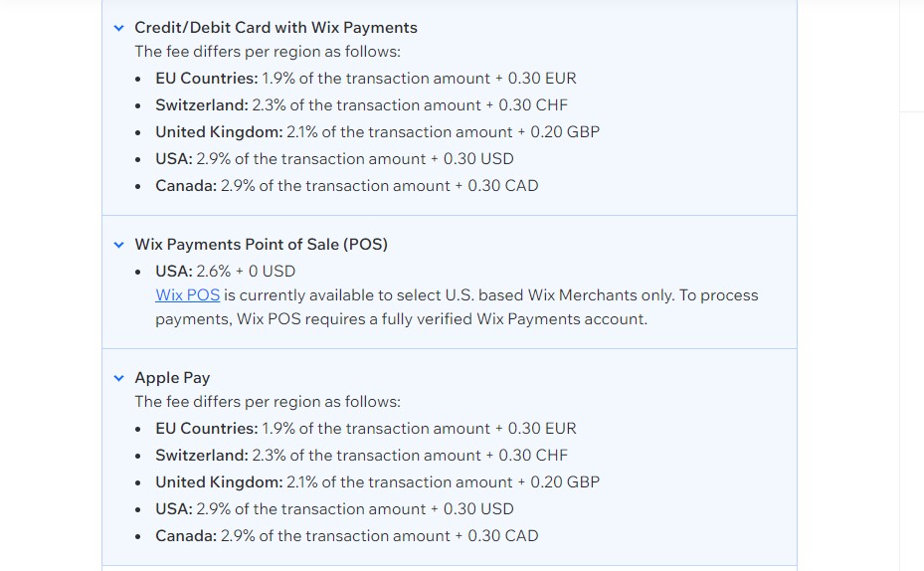Collapse the Credit/Debit Card section chevron

coord(119,28)
